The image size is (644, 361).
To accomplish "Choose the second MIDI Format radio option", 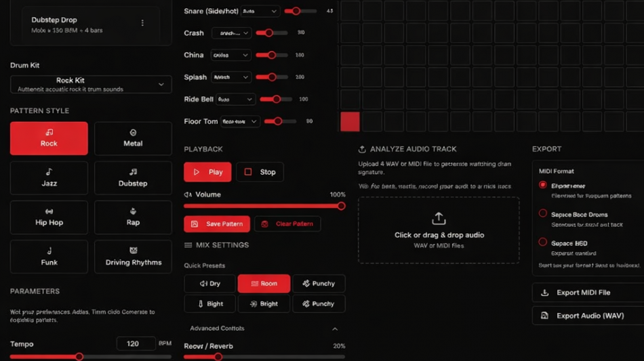I will 543,213.
